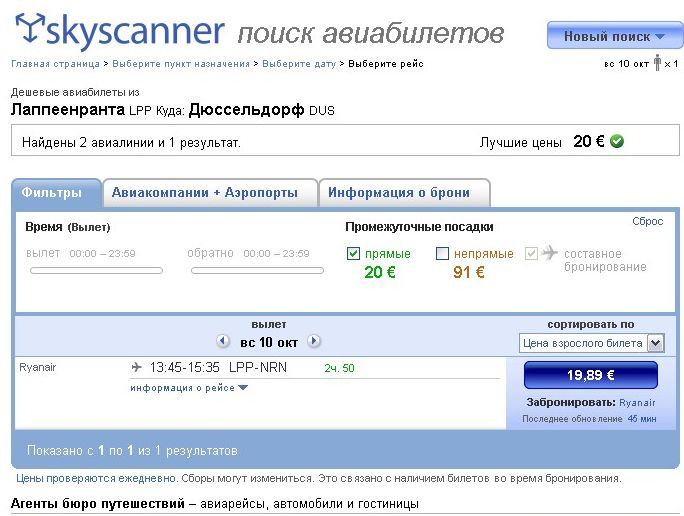Follow the Выберите дату breadcrumb link
684x516 pixels.
coord(299,64)
